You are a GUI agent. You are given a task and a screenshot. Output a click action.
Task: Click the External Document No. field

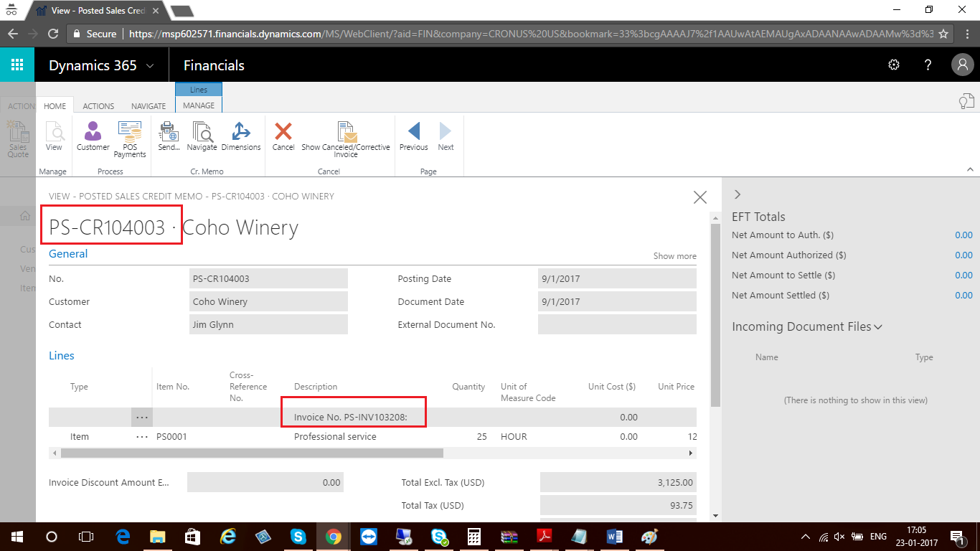click(x=617, y=324)
